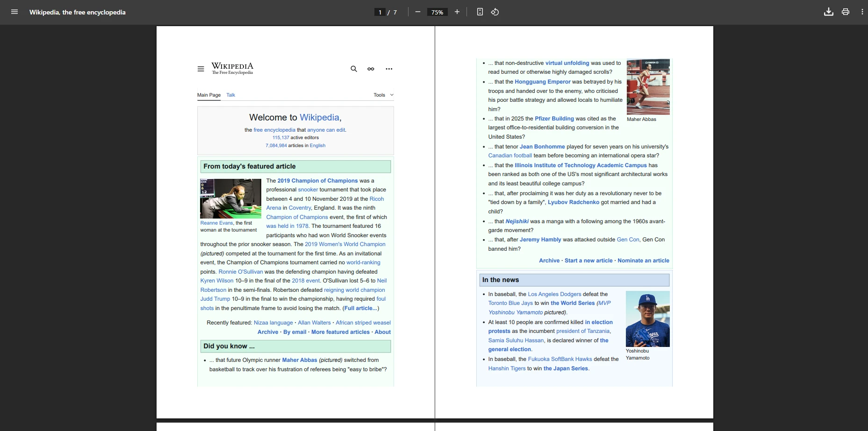The width and height of the screenshot is (868, 431).
Task: Click the fit to page icon
Action: click(480, 12)
